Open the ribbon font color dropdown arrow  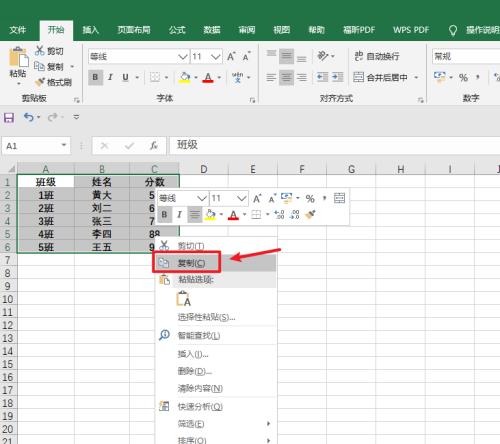[219, 78]
